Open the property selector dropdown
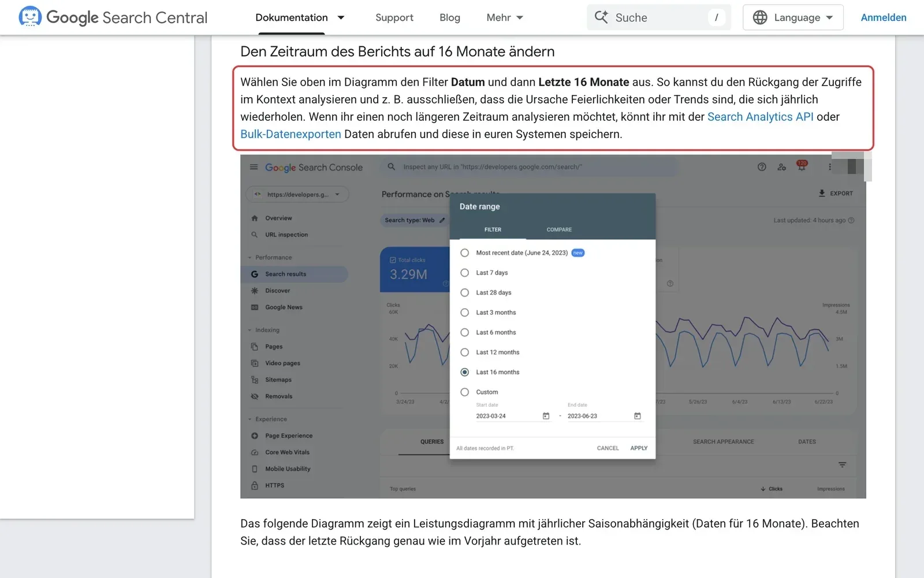Viewport: 924px width, 578px height. [x=297, y=195]
